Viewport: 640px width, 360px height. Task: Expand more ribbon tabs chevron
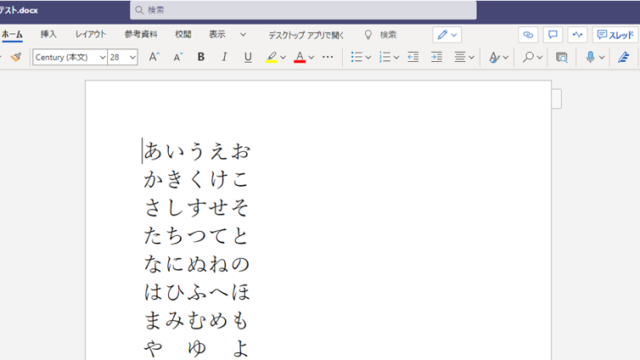243,35
